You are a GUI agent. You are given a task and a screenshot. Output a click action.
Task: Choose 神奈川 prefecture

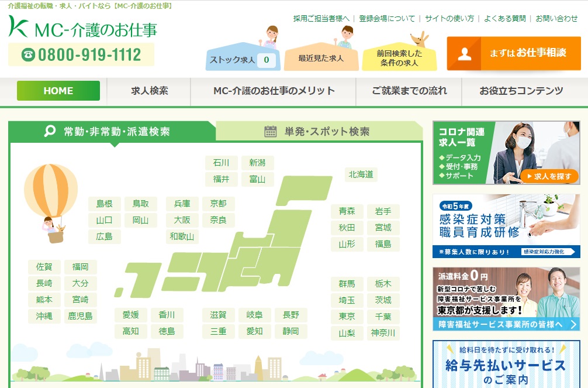click(x=383, y=333)
